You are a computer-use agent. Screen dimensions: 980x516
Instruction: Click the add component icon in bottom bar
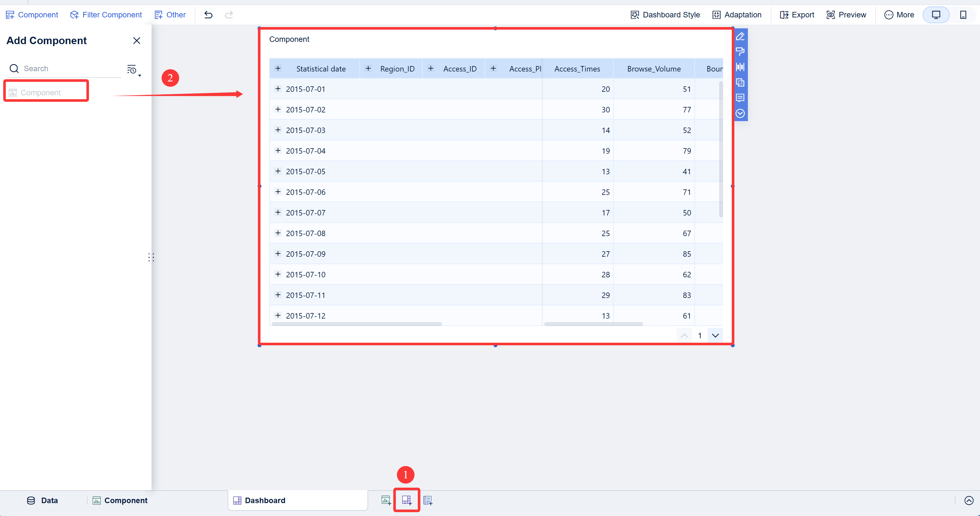click(386, 501)
